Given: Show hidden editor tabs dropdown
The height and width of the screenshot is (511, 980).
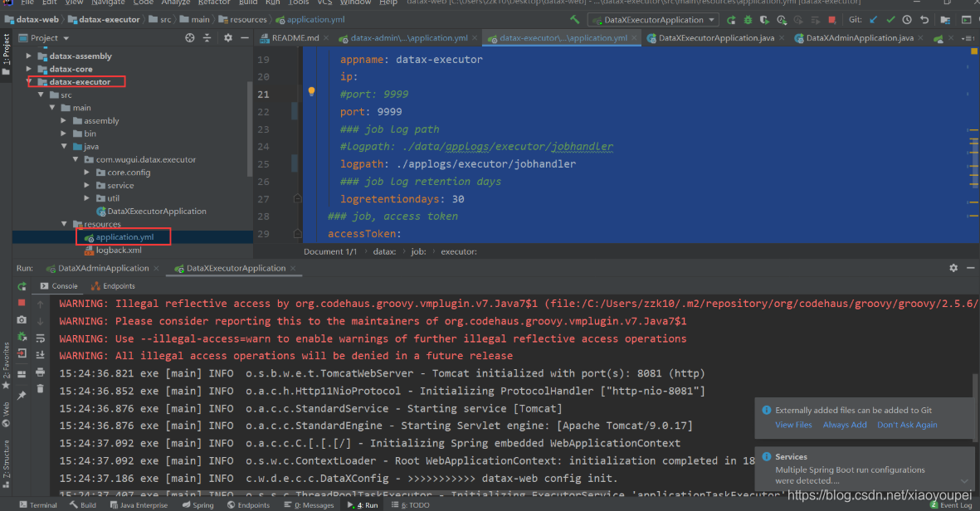Looking at the screenshot, I should coord(968,38).
